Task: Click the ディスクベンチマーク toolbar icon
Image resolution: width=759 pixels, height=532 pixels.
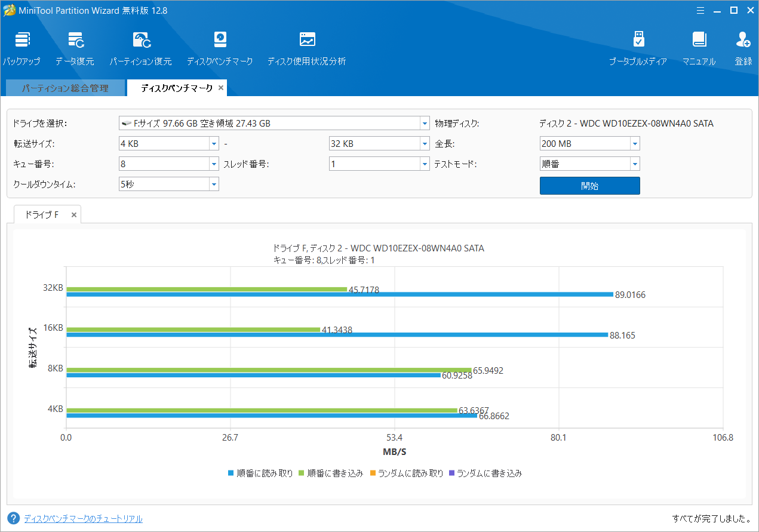Action: [220, 41]
